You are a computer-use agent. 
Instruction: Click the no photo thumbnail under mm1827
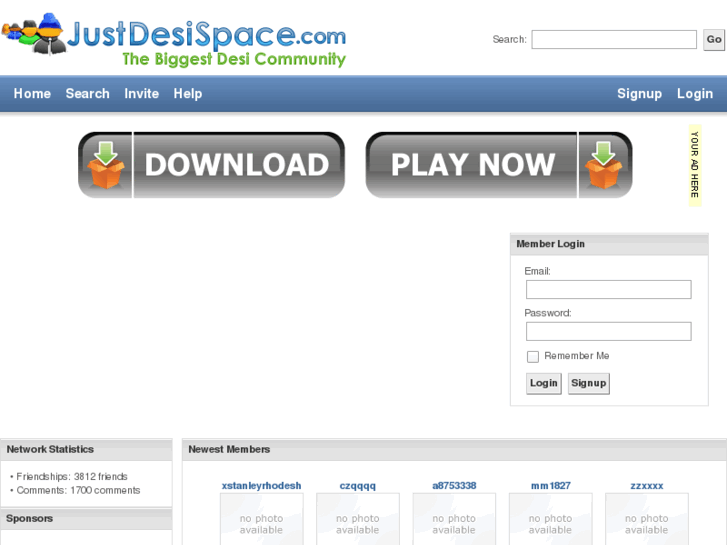pos(550,519)
